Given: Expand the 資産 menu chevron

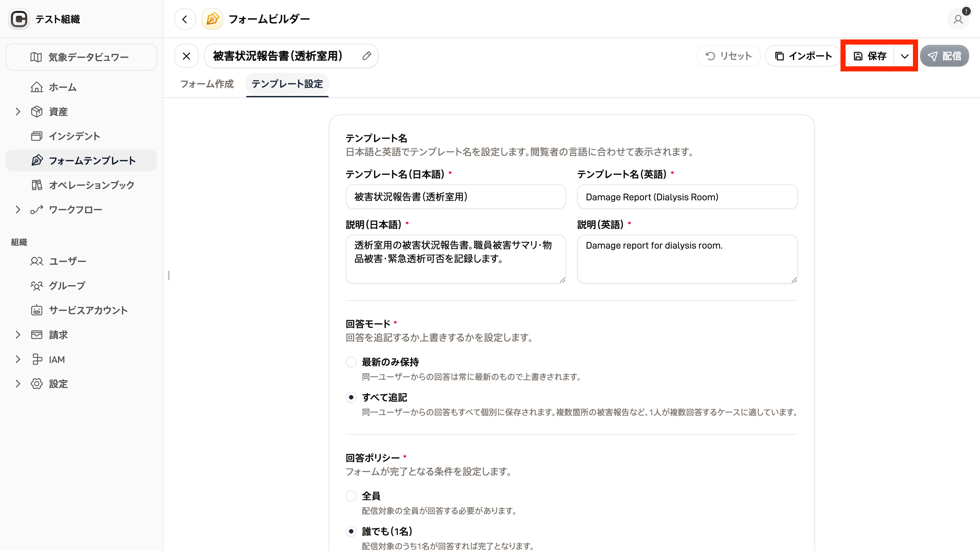Looking at the screenshot, I should pyautogui.click(x=17, y=112).
